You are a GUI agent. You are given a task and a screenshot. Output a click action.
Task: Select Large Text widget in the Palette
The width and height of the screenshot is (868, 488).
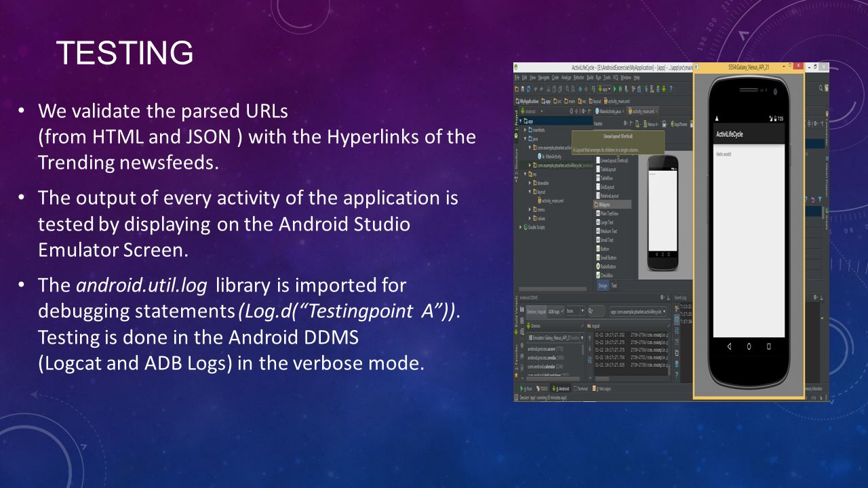pyautogui.click(x=605, y=222)
